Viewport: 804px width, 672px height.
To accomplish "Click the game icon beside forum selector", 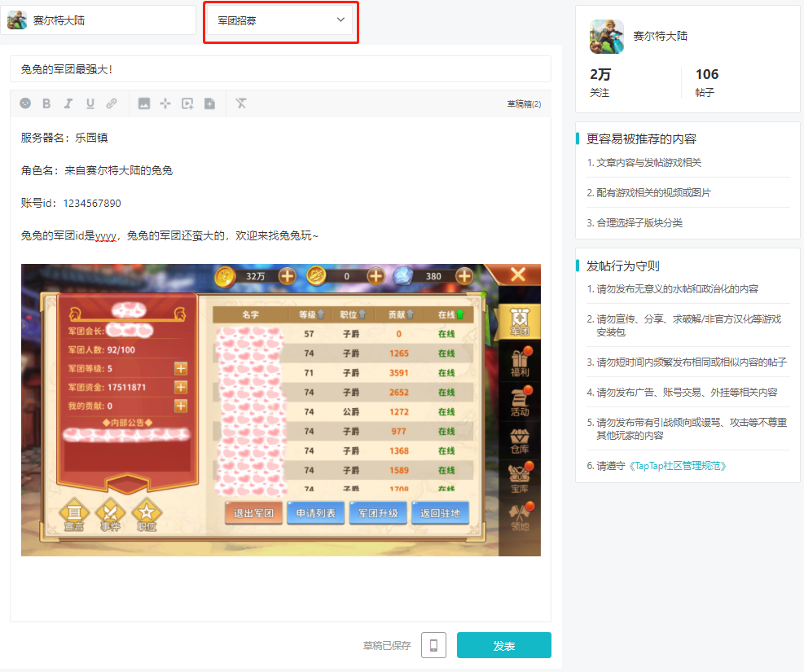I will click(17, 20).
